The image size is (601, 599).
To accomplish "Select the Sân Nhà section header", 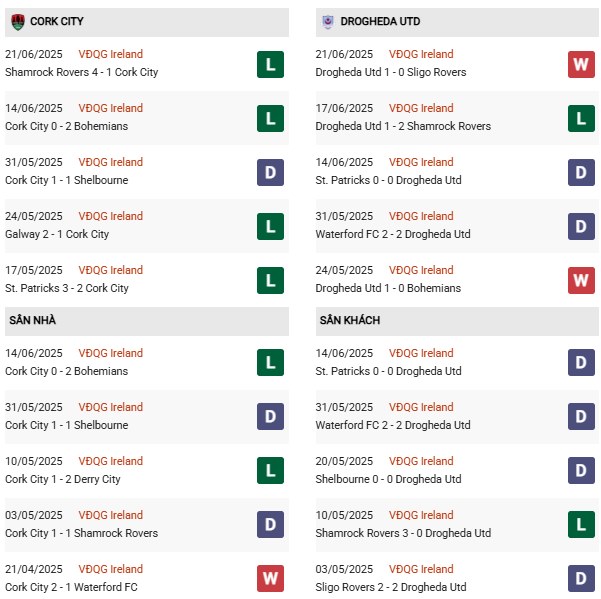I will click(147, 320).
